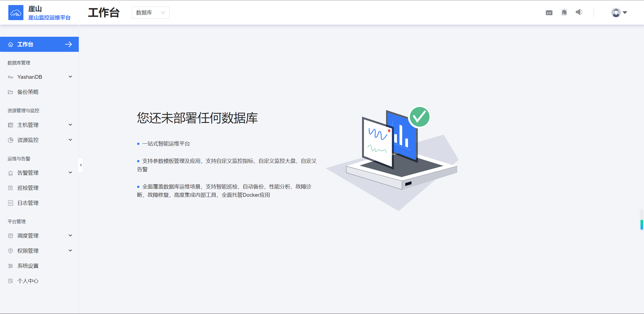Click the 资源监控 pie chart icon
The height and width of the screenshot is (314, 644).
click(x=11, y=140)
